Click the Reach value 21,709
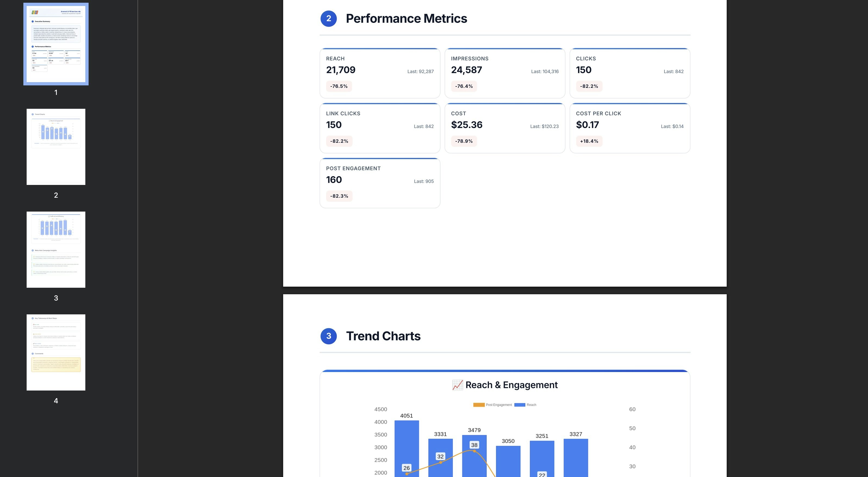This screenshot has height=477, width=868. [341, 70]
